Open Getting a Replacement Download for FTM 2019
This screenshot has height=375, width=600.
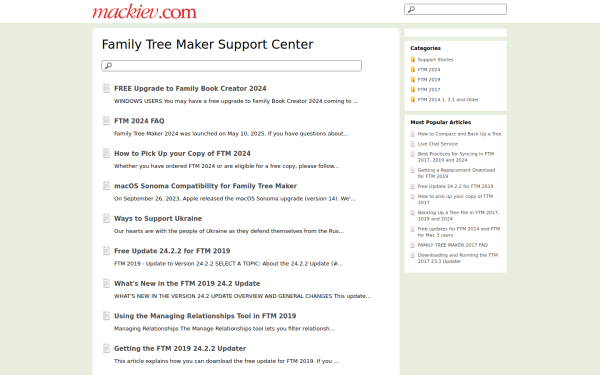point(456,173)
